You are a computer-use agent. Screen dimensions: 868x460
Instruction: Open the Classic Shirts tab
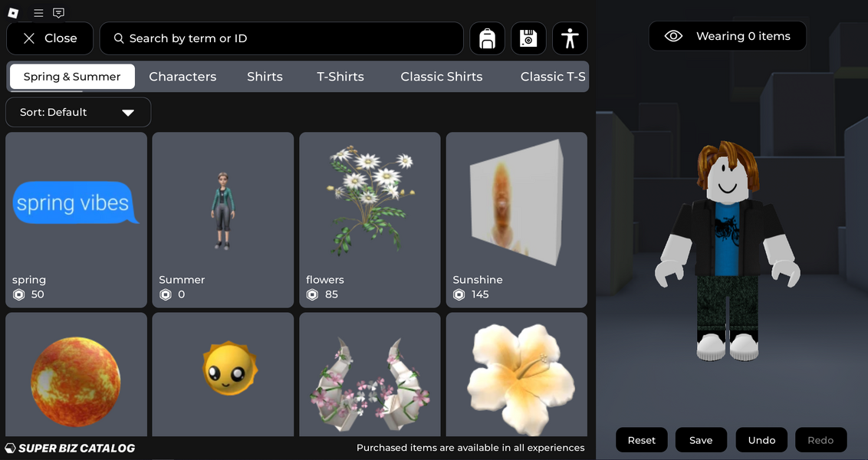[442, 77]
